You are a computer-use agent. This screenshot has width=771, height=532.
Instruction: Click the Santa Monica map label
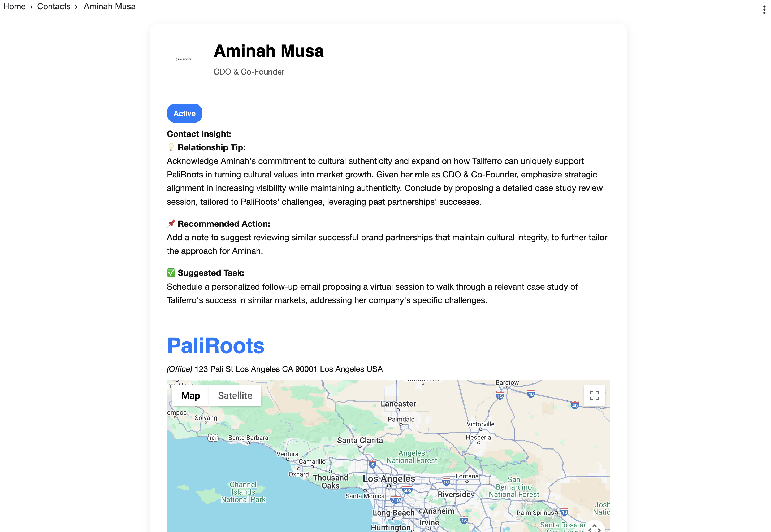point(365,496)
